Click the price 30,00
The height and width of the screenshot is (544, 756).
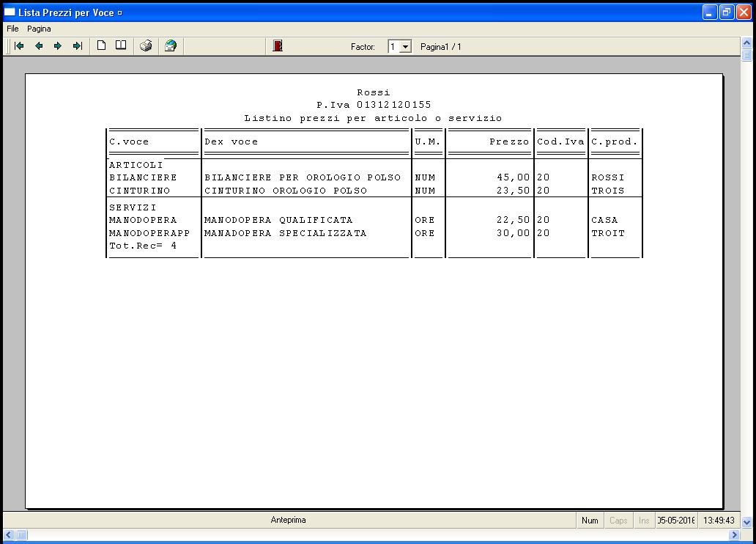[513, 232]
